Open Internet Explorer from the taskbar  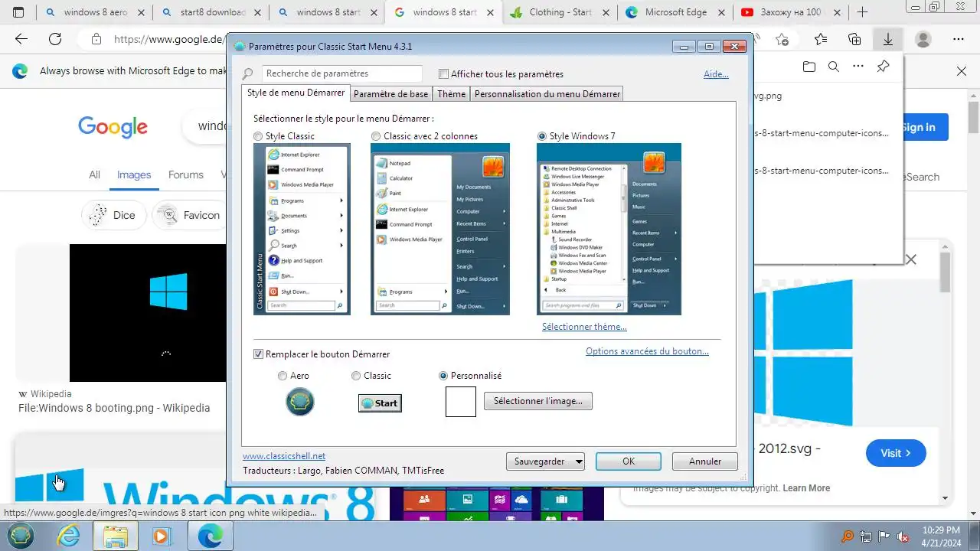point(69,536)
